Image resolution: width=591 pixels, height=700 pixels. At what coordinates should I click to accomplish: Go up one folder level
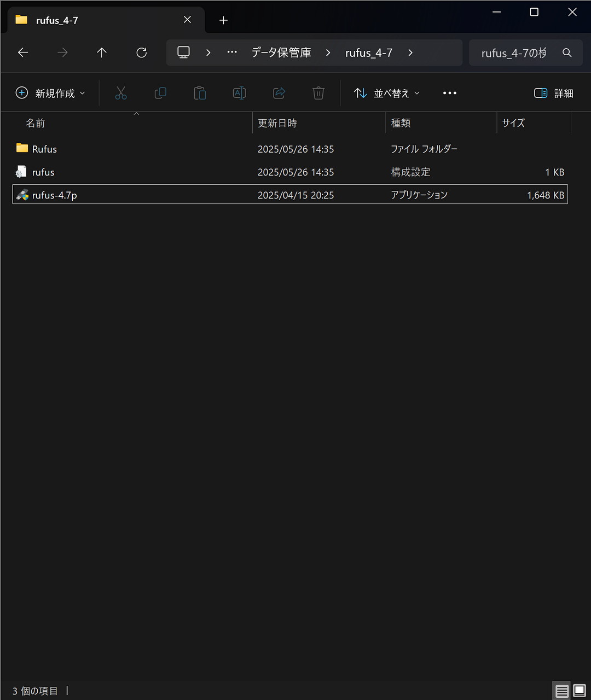click(102, 52)
